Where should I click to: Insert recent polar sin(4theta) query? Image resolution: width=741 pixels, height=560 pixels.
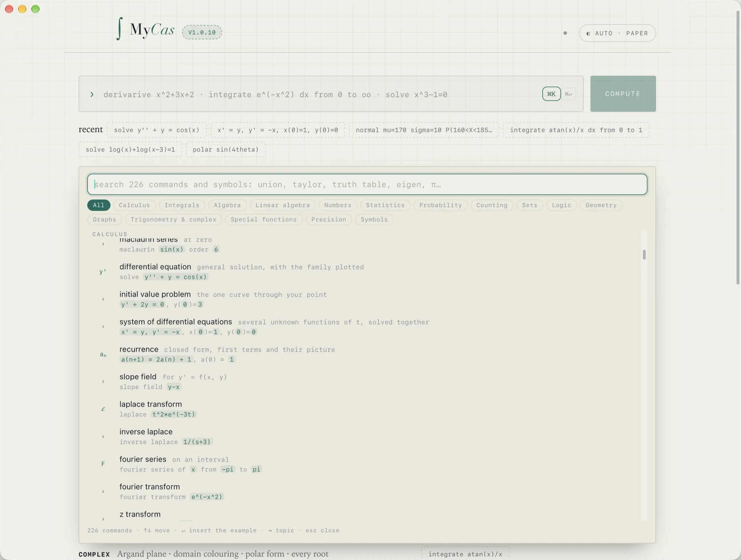coord(226,149)
